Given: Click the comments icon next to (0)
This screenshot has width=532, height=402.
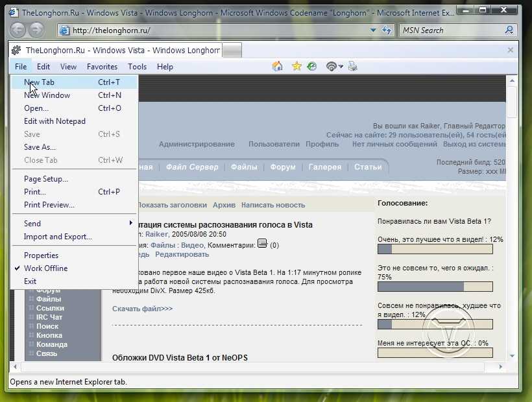Looking at the screenshot, I should tap(262, 243).
